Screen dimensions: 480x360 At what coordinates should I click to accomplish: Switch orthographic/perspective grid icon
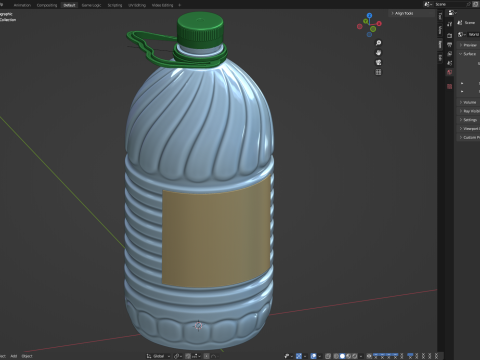378,72
